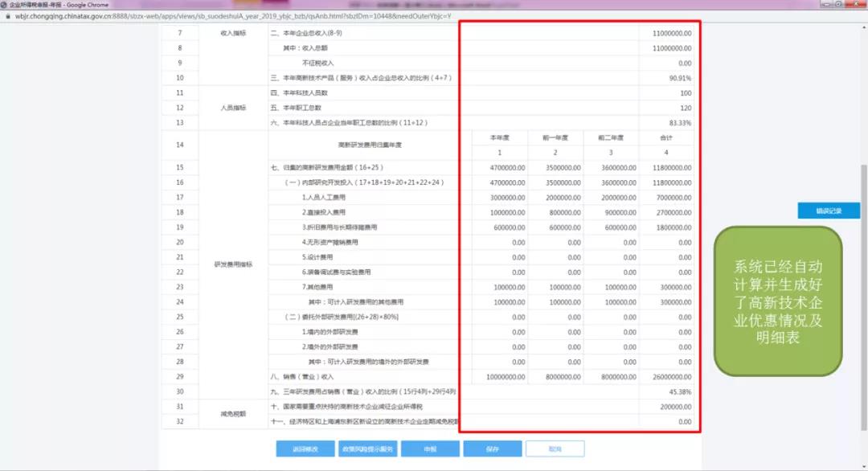Click 不征税收入 value in row 9
Screen dimensions: 868x471
[665, 63]
